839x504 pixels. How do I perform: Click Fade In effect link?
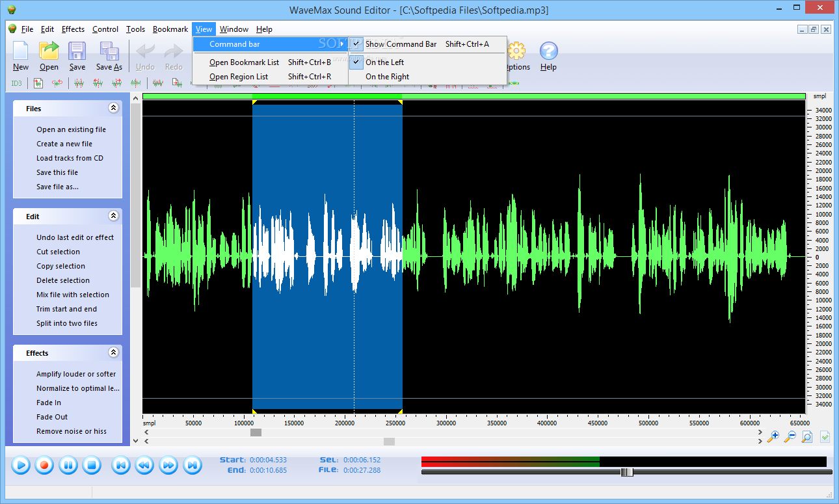[x=49, y=403]
